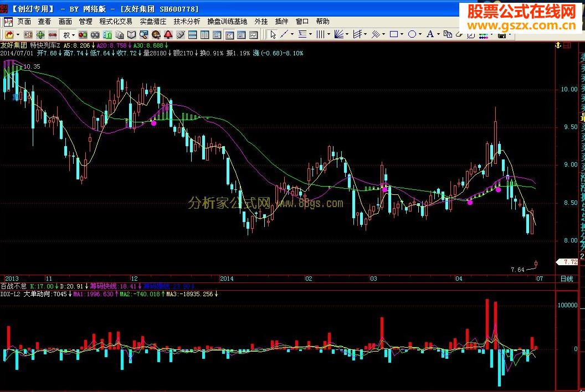Click the 2014 marker on the time axis
585x392 pixels.
[x=227, y=278]
